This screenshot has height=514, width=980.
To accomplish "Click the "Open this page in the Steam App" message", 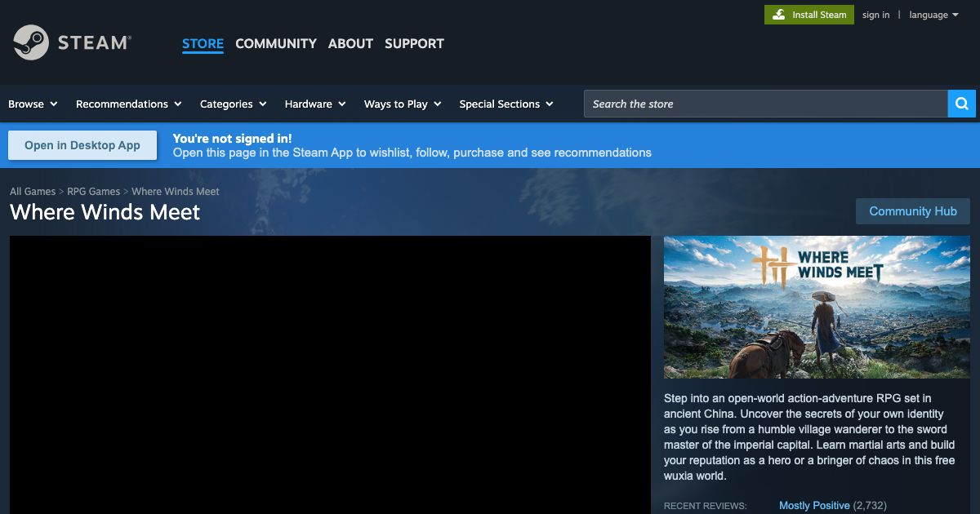I will [x=412, y=153].
